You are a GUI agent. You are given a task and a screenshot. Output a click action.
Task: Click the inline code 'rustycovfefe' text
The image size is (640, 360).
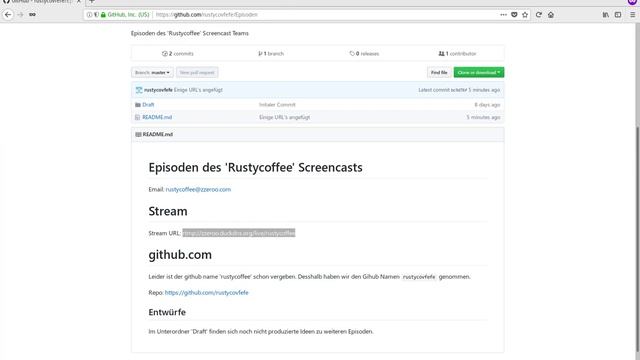coord(419,277)
